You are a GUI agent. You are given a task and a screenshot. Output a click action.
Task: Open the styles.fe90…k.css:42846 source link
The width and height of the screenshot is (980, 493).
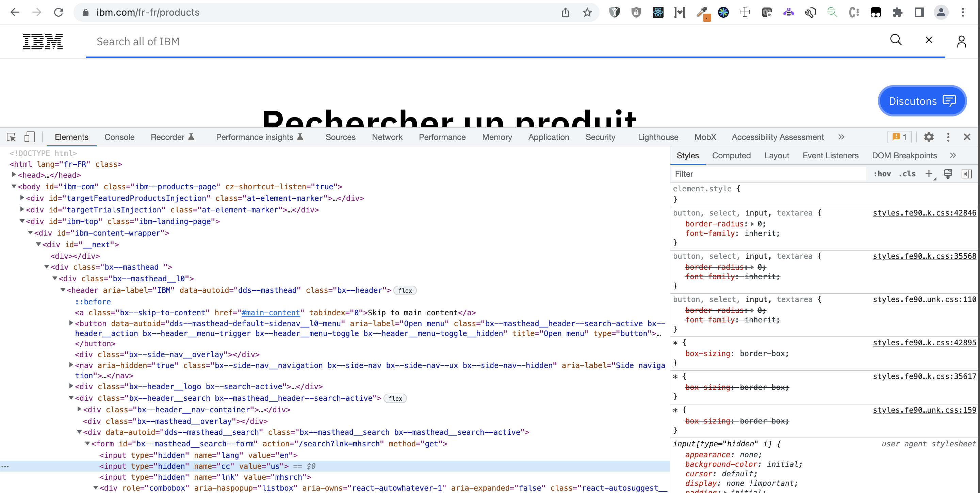click(x=924, y=213)
